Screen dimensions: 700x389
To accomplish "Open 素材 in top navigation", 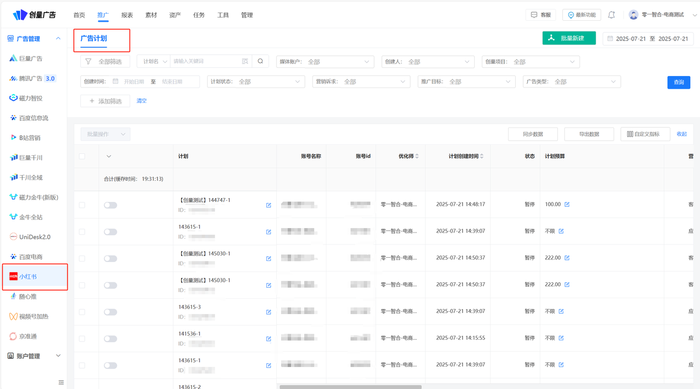I will click(151, 15).
